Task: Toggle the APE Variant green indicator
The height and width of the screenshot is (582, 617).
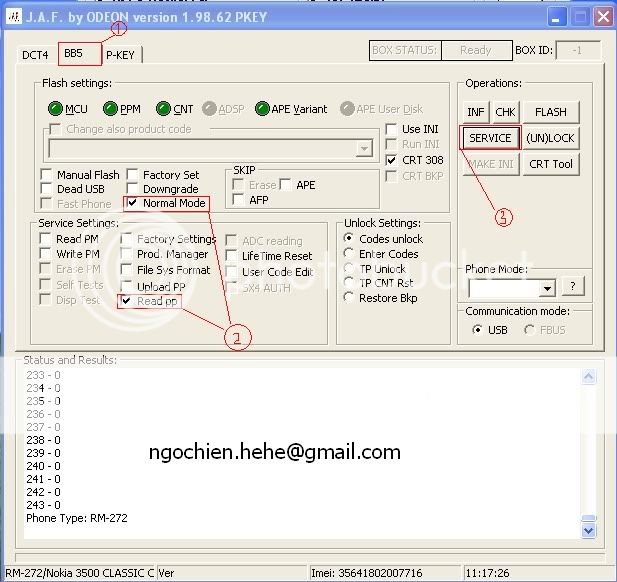Action: [x=262, y=109]
